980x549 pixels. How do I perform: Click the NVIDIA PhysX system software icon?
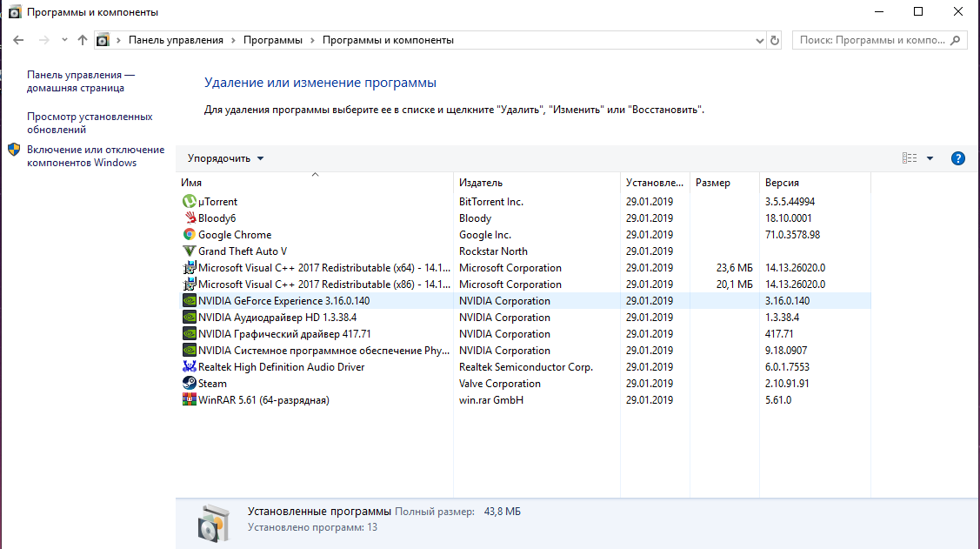point(189,350)
